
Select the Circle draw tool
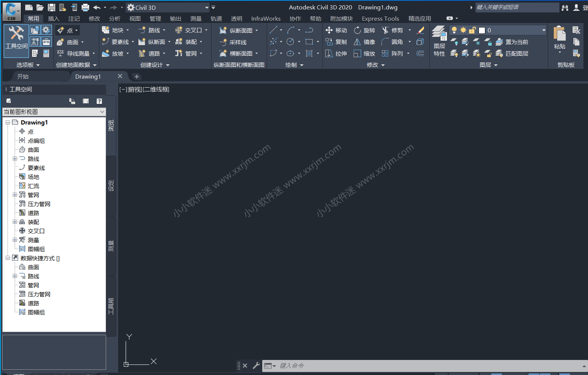(x=290, y=42)
